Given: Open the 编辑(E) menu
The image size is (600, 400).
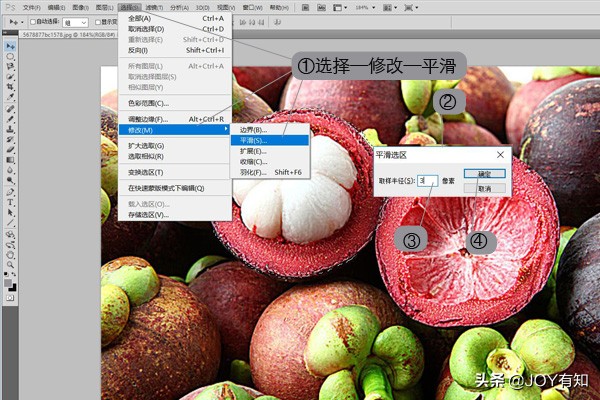Looking at the screenshot, I should pos(56,8).
